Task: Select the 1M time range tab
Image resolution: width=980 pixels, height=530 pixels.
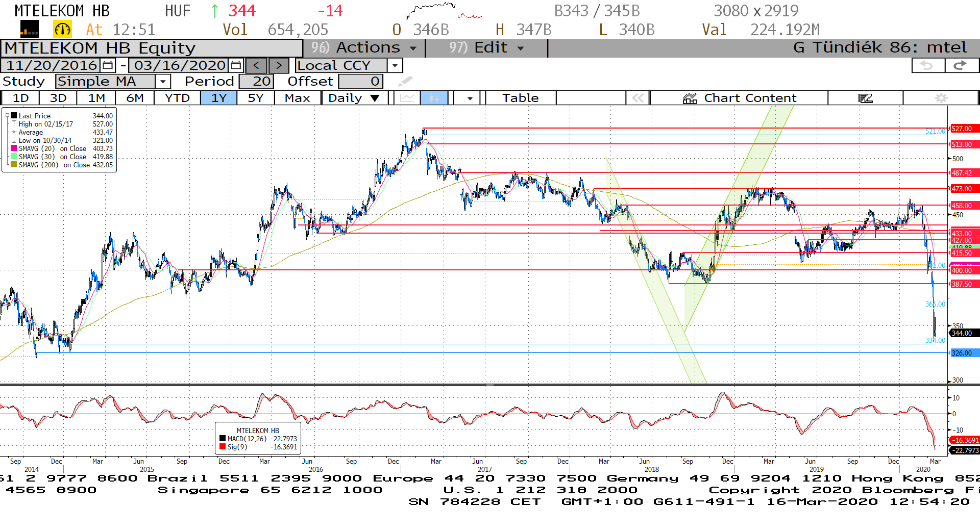Action: tap(96, 98)
